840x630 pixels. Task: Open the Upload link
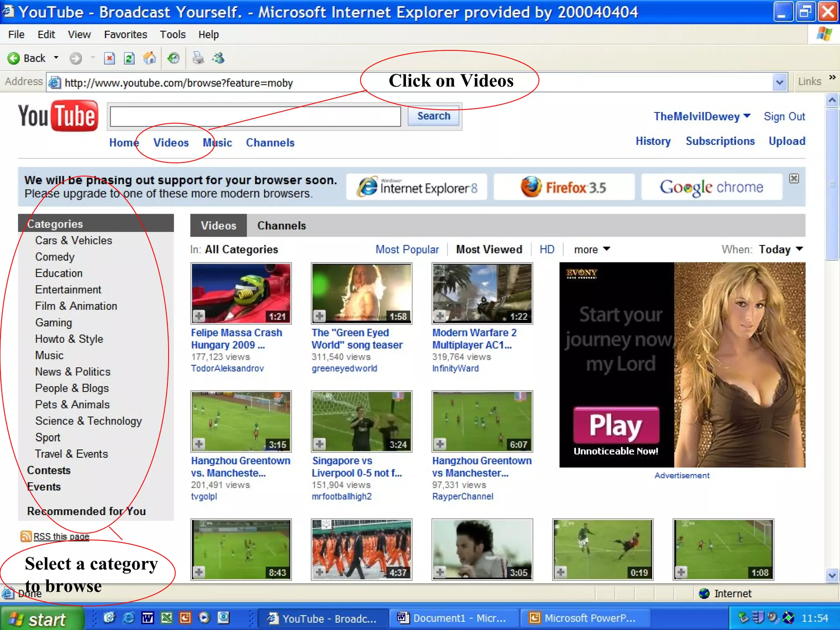click(787, 141)
